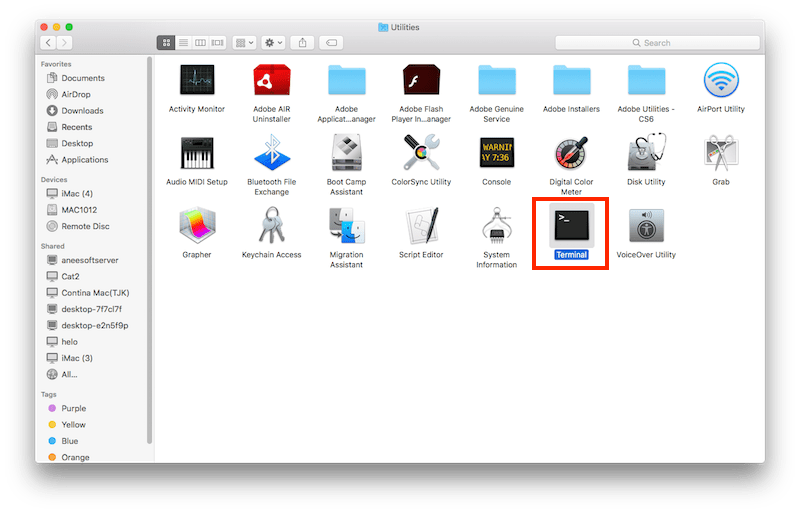This screenshot has width=800, height=513.
Task: Click the sidebar scrollbar
Action: tap(149, 250)
